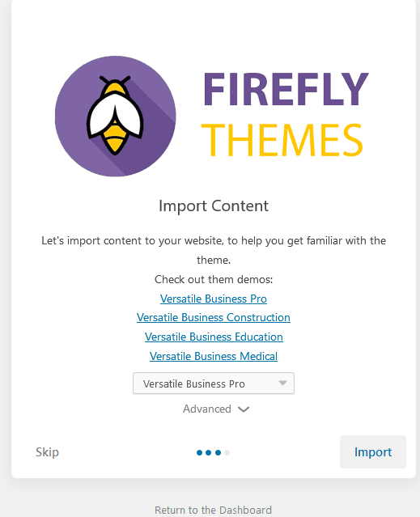Click the Firefly bee logo icon
The width and height of the screenshot is (420, 517).
tap(116, 117)
